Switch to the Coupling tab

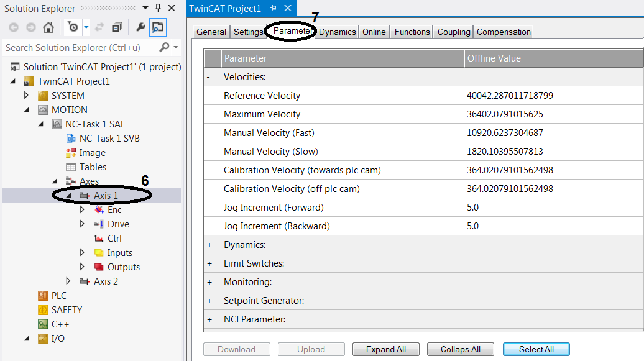453,32
